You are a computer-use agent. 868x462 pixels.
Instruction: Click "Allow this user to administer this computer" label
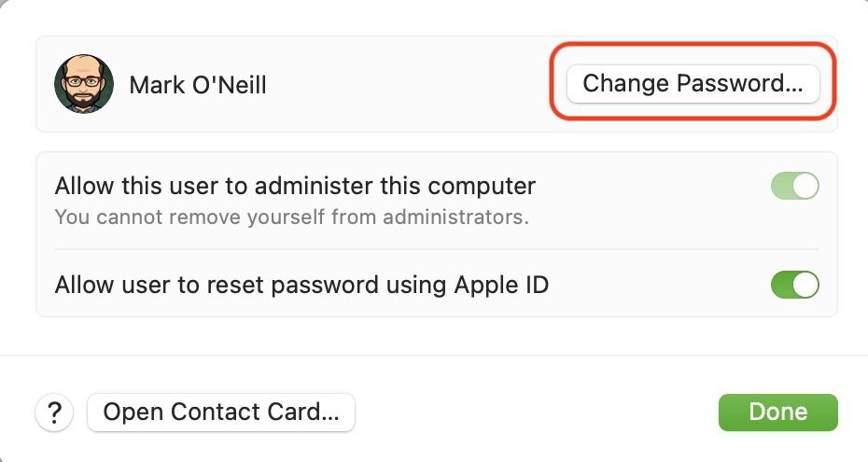pos(295,185)
